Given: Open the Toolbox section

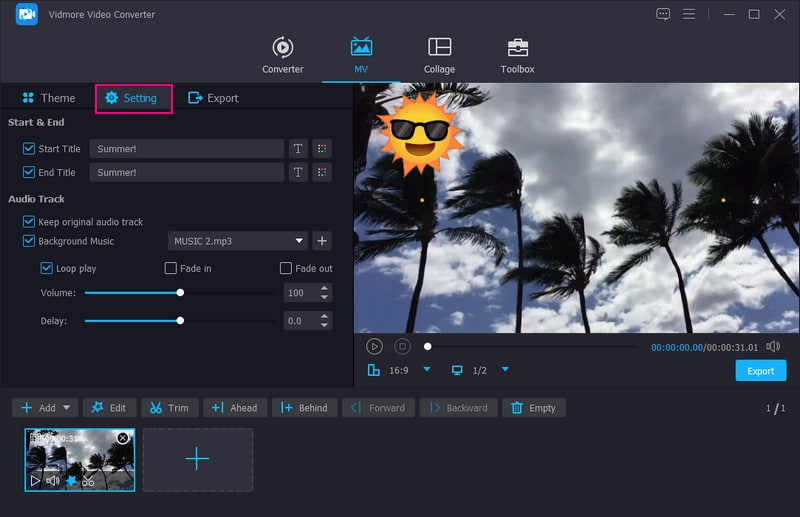Looking at the screenshot, I should 517,55.
